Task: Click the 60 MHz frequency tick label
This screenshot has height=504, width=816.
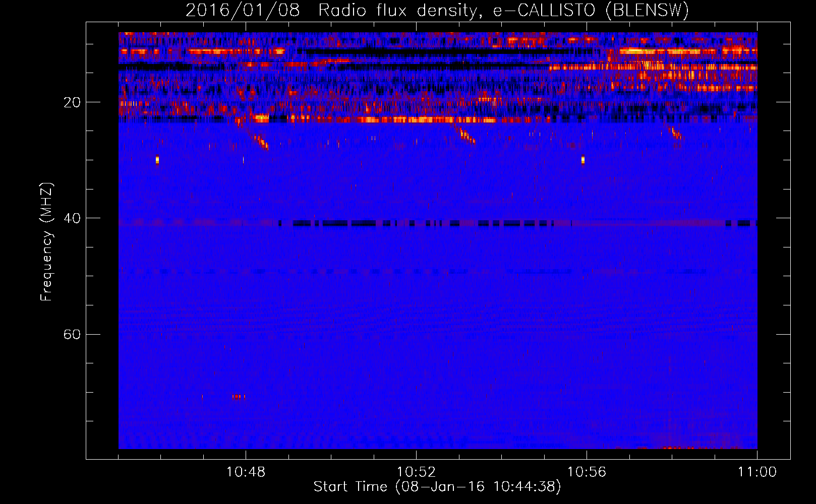Action: [72, 334]
